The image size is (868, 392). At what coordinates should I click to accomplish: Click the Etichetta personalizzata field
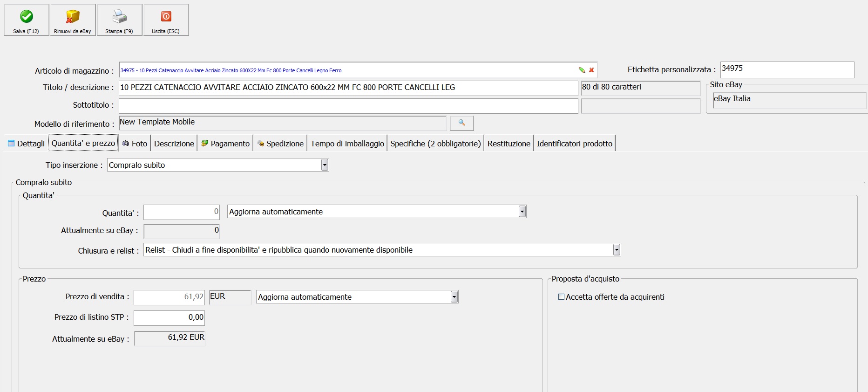click(x=787, y=70)
